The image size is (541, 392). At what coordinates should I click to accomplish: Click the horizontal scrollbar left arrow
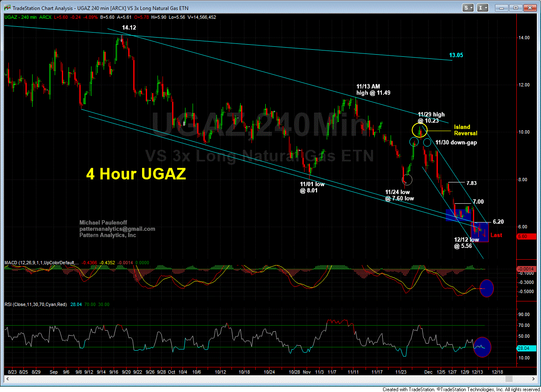pos(7,379)
